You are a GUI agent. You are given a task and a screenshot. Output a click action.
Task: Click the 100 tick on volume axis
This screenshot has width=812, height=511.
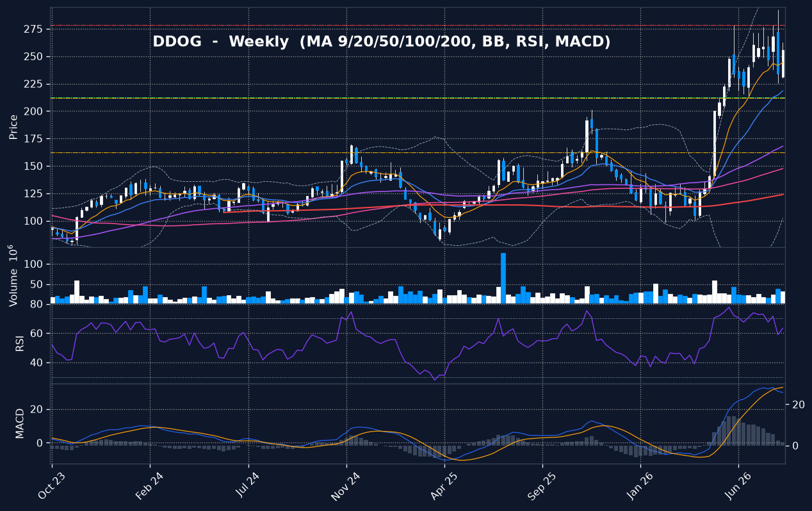pos(35,264)
